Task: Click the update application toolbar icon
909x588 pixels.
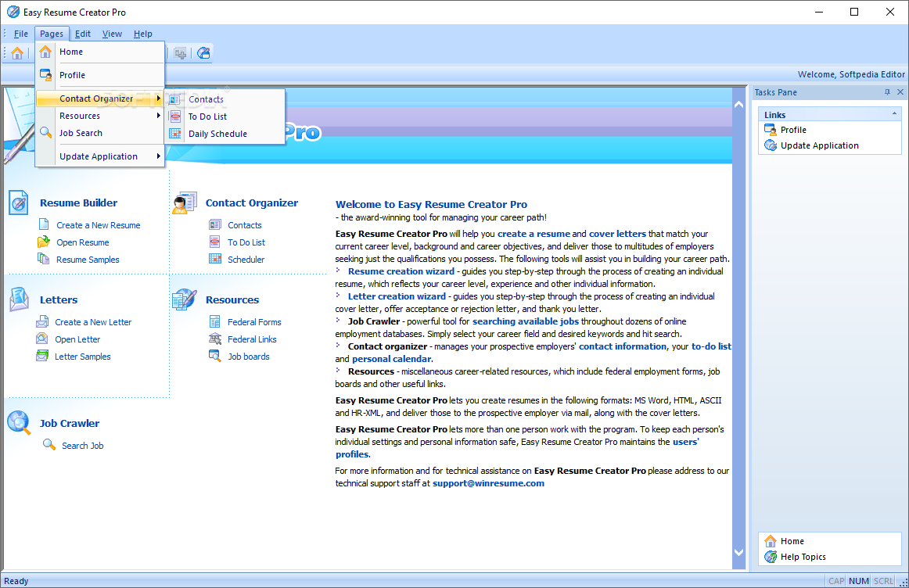Action: [x=203, y=53]
